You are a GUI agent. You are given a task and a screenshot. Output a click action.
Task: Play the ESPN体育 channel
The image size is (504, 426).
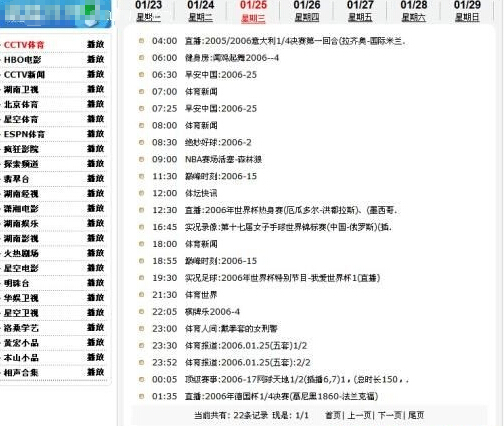coord(96,134)
